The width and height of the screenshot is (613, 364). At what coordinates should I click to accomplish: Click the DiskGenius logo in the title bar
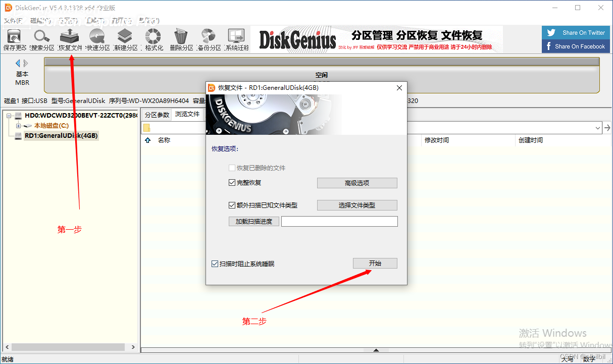coord(8,8)
